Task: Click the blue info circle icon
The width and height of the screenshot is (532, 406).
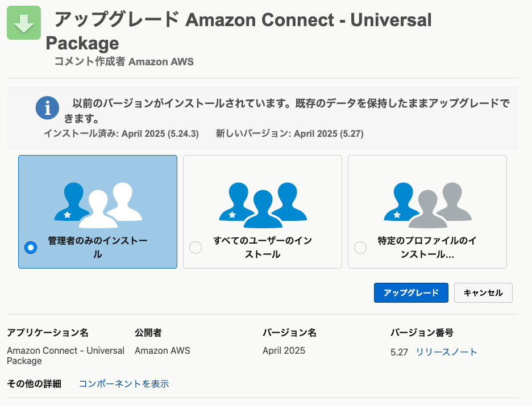Action: click(x=48, y=108)
